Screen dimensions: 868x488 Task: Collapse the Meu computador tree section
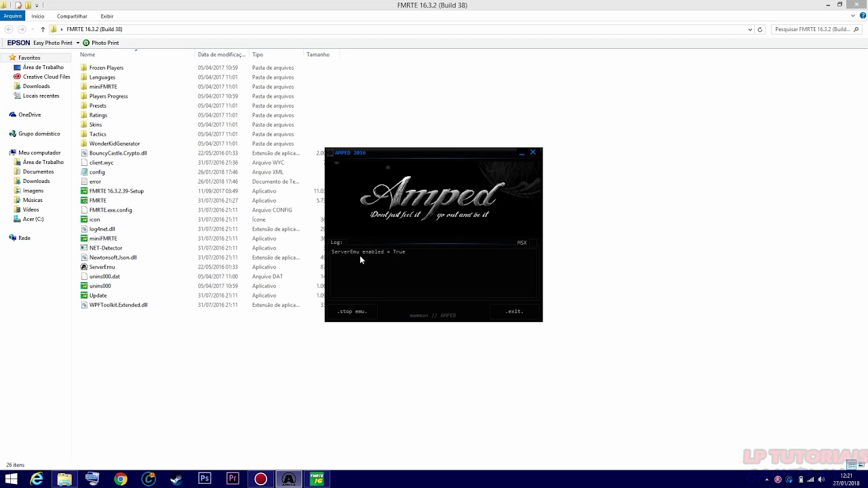tap(4, 152)
